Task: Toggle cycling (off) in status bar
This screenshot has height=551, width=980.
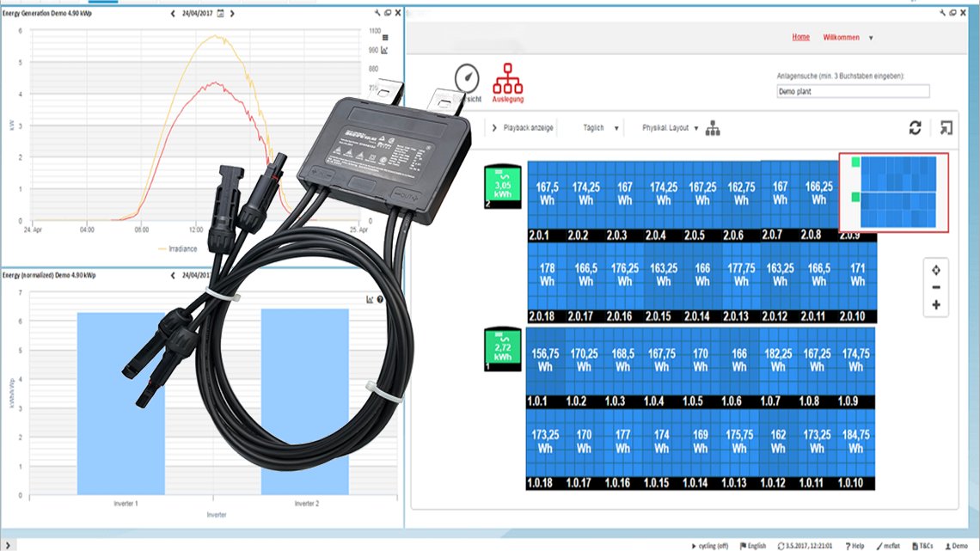Action: click(x=710, y=546)
